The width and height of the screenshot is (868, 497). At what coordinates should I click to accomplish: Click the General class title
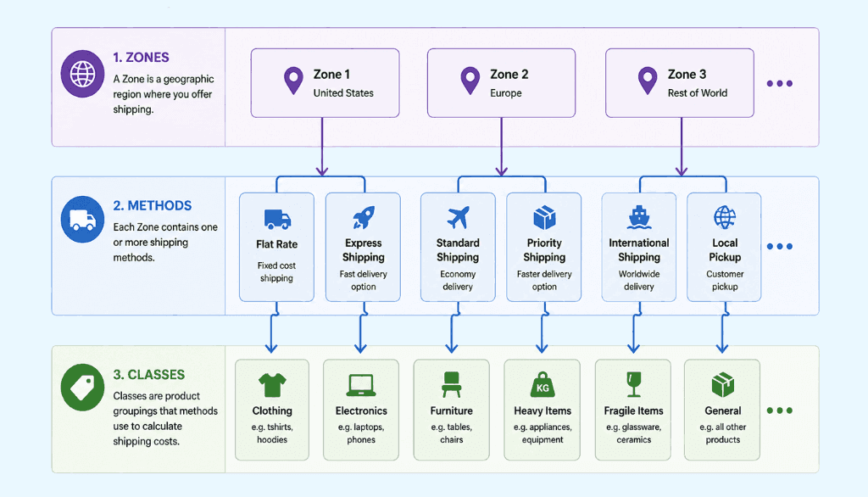click(723, 410)
